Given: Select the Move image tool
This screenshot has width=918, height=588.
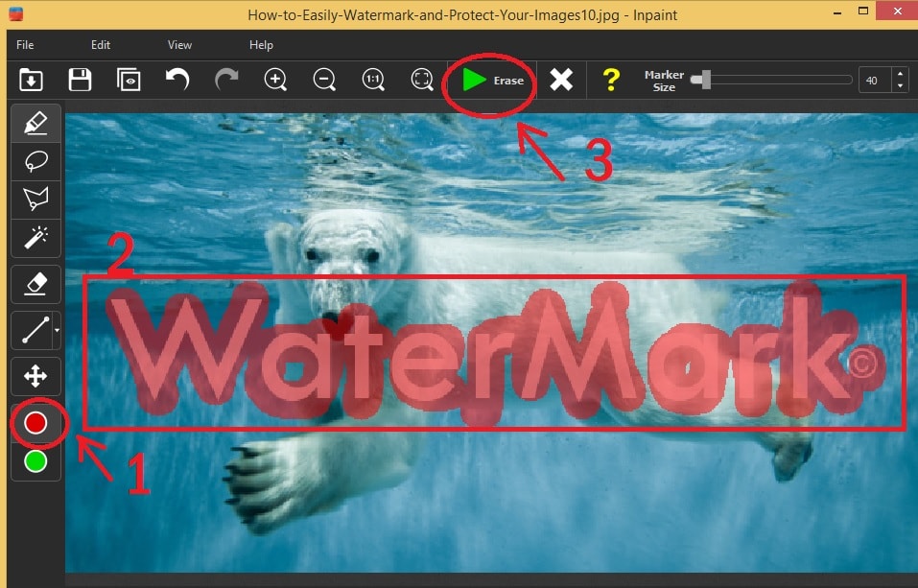Looking at the screenshot, I should click(x=35, y=377).
